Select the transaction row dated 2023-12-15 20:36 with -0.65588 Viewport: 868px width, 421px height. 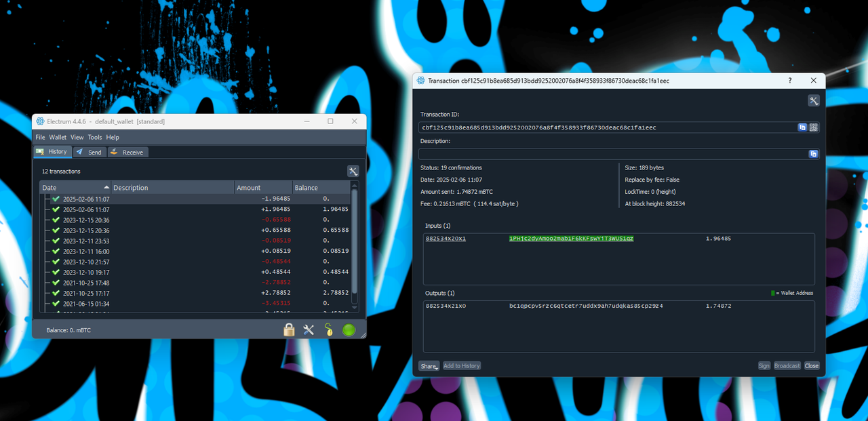click(x=195, y=220)
